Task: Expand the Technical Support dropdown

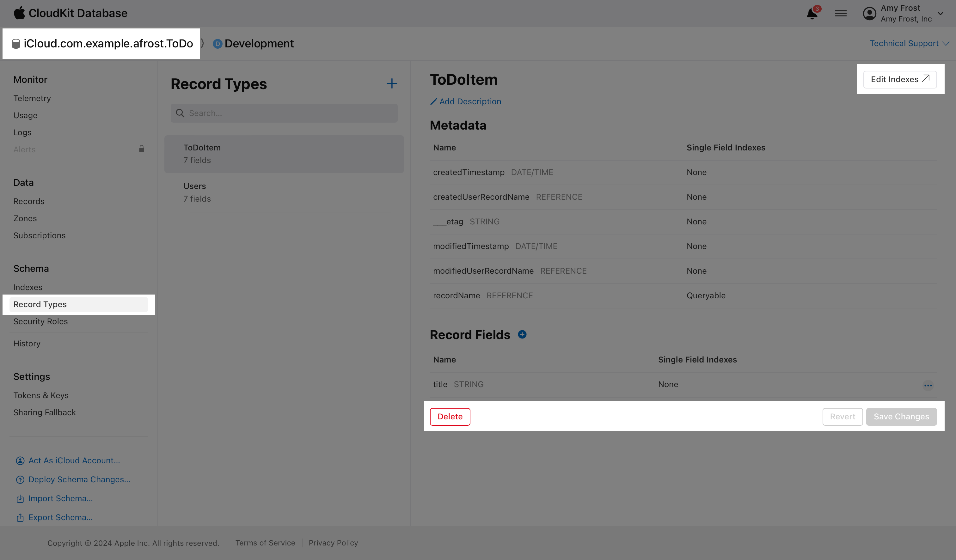Action: click(909, 43)
